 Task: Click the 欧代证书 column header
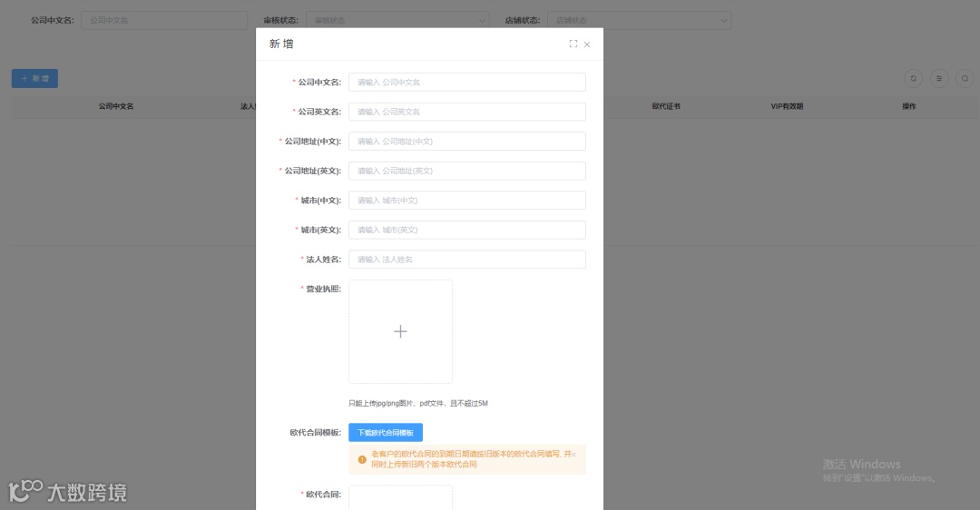pyautogui.click(x=666, y=106)
